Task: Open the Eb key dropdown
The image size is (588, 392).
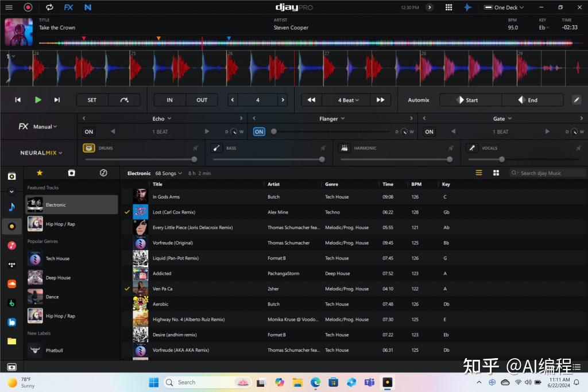Action: (x=544, y=28)
